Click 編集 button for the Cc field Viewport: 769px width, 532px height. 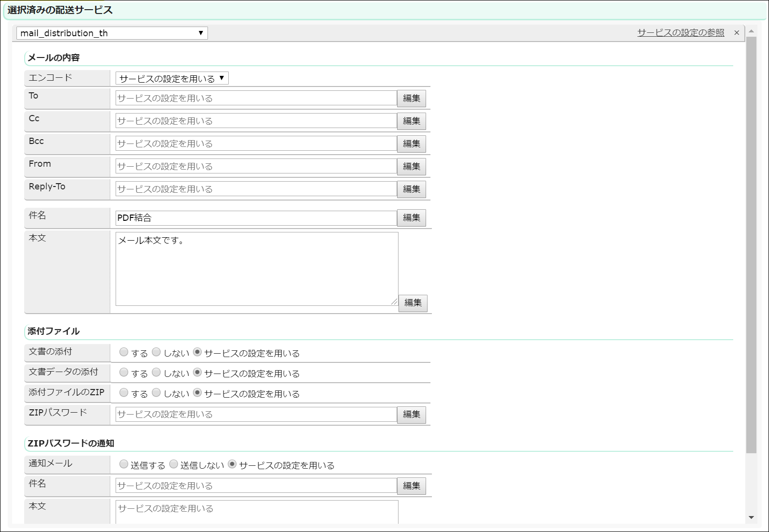coord(411,121)
